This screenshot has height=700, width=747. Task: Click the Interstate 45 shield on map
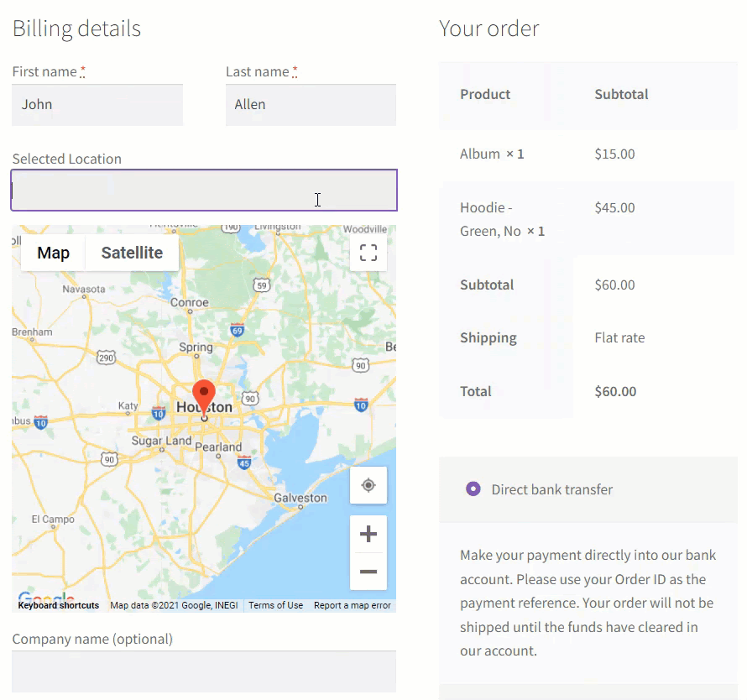(x=244, y=462)
